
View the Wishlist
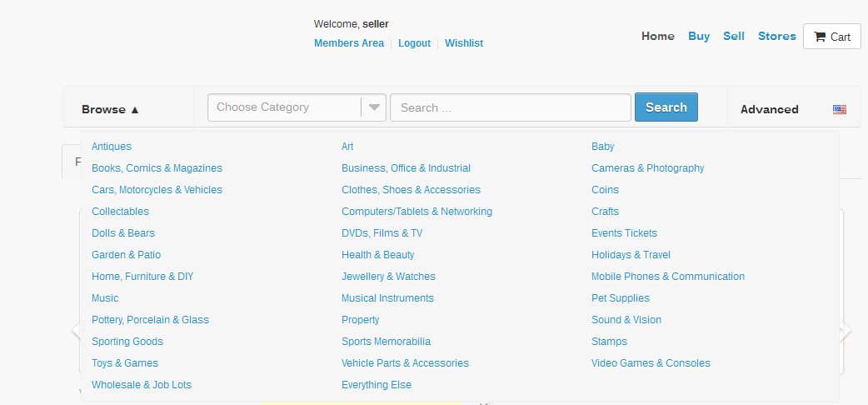[x=464, y=43]
